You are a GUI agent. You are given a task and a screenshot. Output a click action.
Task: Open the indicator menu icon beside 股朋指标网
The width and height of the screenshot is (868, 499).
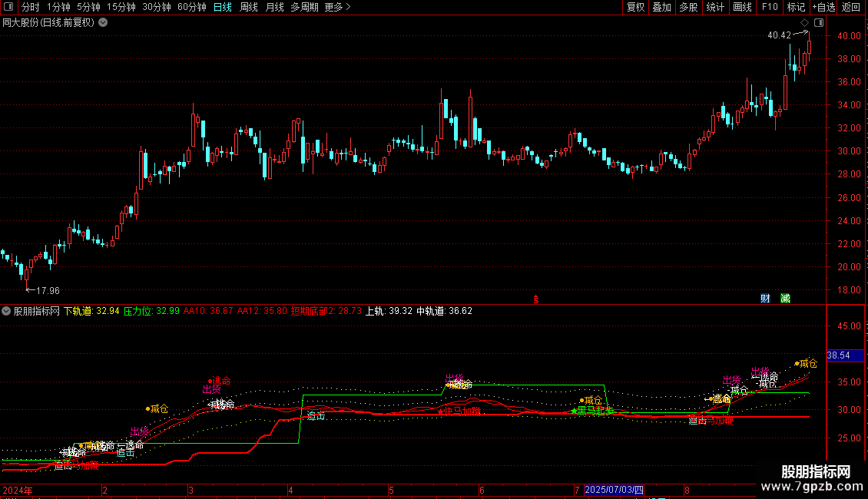[x=6, y=311]
